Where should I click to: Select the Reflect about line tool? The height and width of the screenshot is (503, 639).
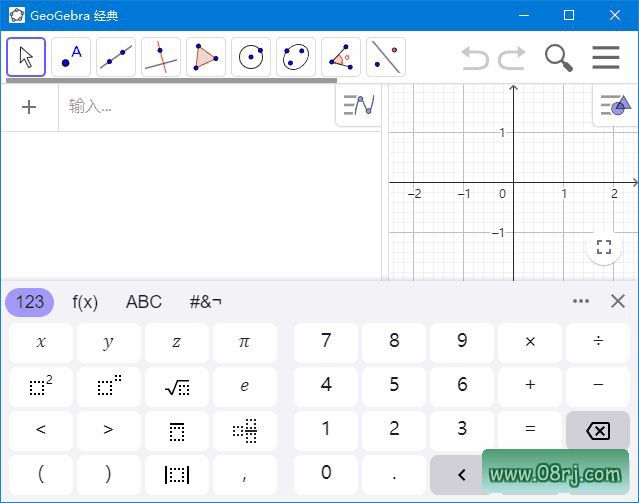[x=386, y=57]
